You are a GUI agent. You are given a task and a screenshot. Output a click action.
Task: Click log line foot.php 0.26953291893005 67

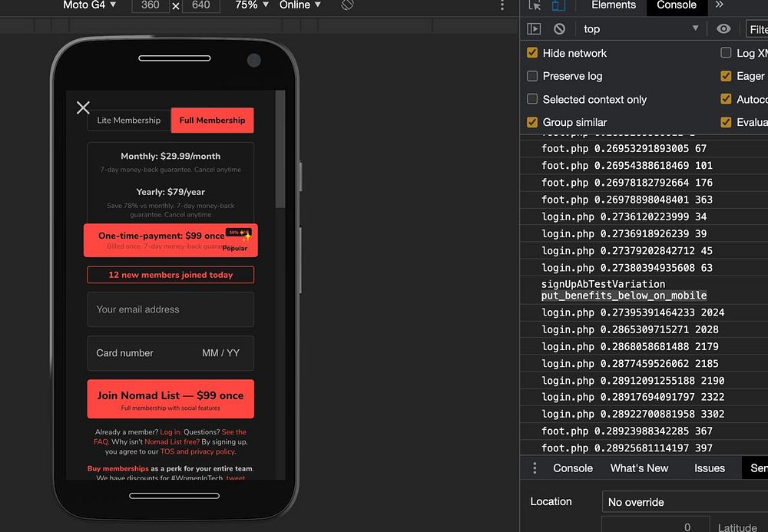[624, 149]
